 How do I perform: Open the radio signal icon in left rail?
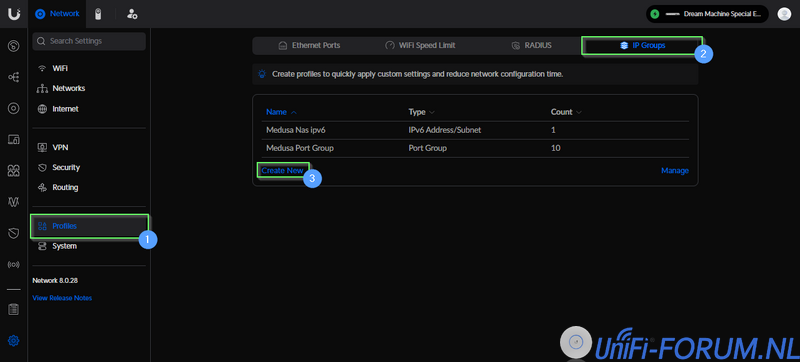(14, 265)
